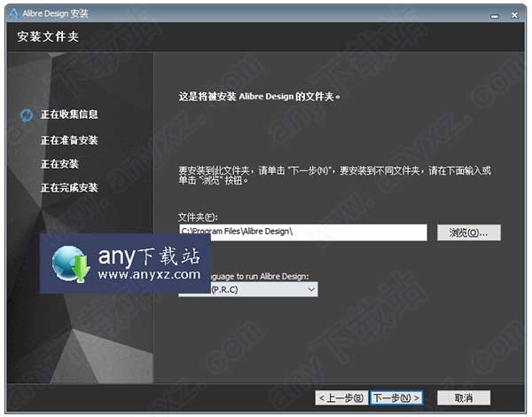Click the 正在完成安装 step label

coord(69,187)
